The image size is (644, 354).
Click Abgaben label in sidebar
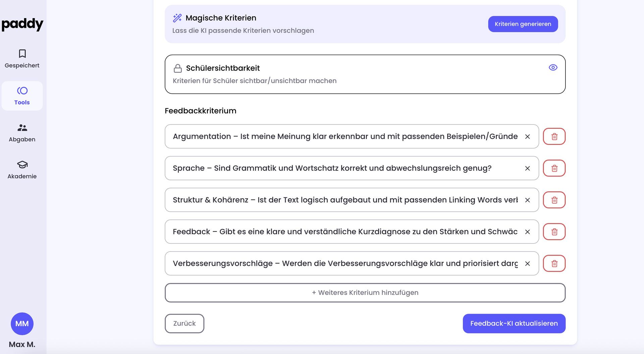coord(22,140)
